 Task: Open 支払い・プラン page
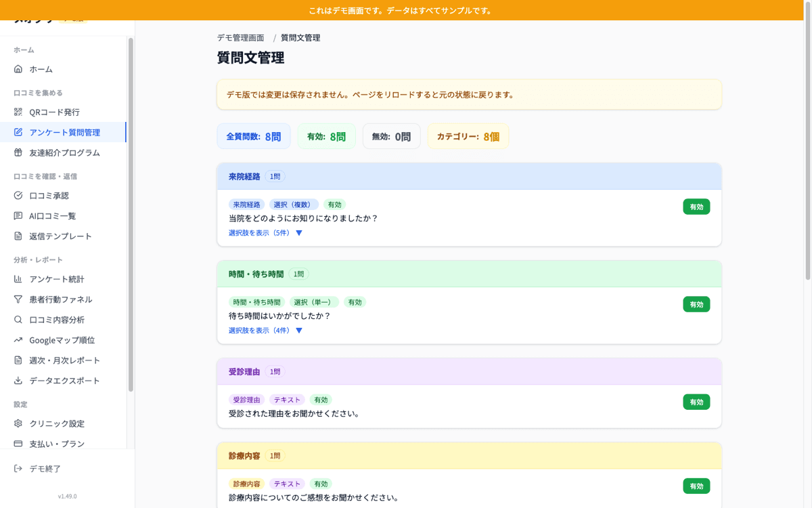pyautogui.click(x=63, y=444)
